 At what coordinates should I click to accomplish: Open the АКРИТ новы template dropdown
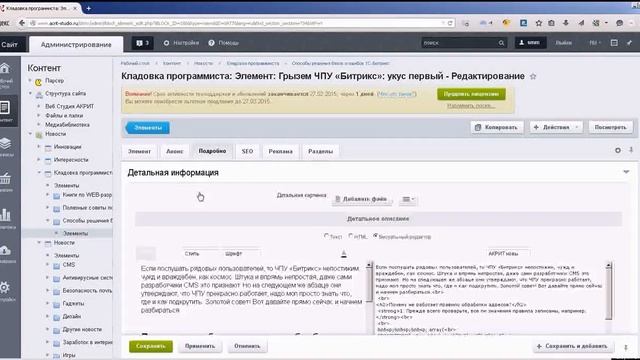[x=509, y=253]
